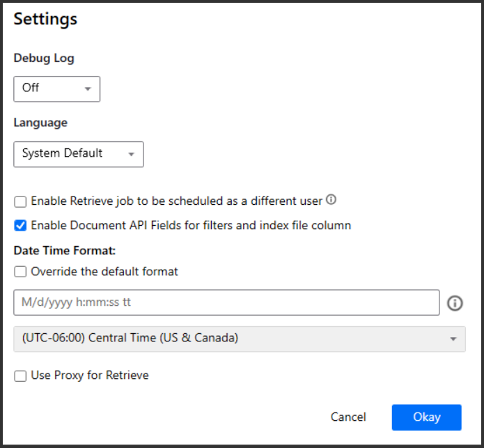Click the info icon next to date format field

pos(455,303)
